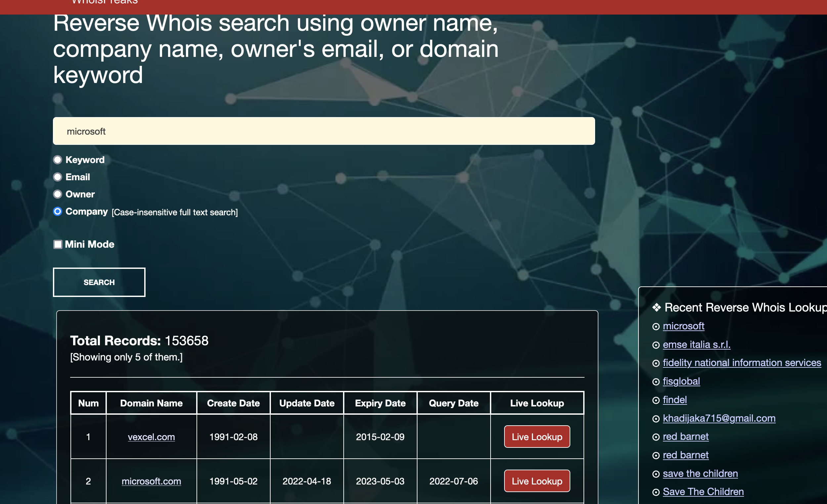Open the microsoft.com domain link
827x504 pixels.
tap(152, 481)
